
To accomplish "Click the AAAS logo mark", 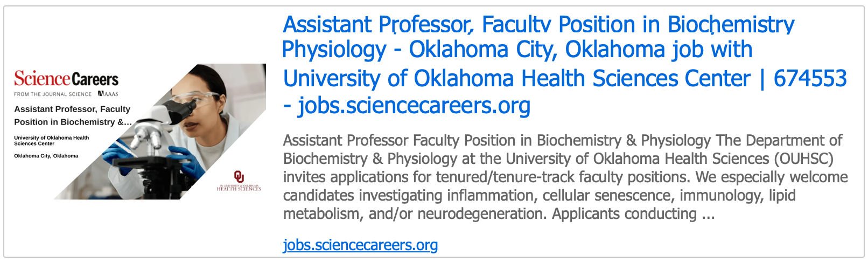I will click(x=108, y=94).
